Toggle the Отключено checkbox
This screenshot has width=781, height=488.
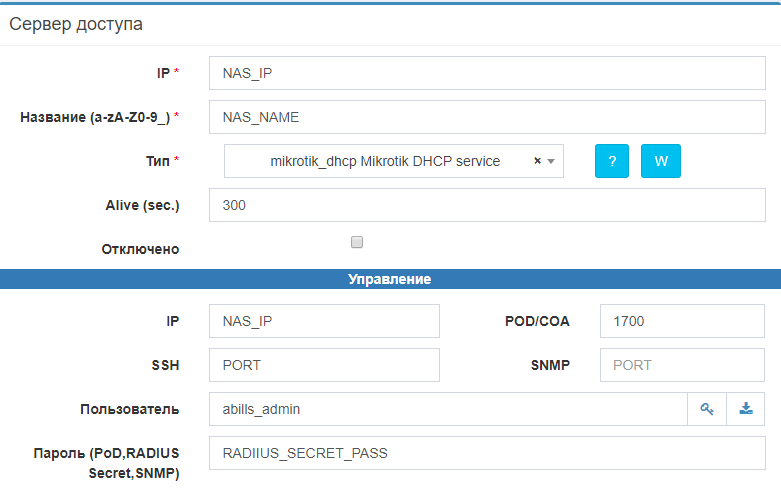[357, 242]
